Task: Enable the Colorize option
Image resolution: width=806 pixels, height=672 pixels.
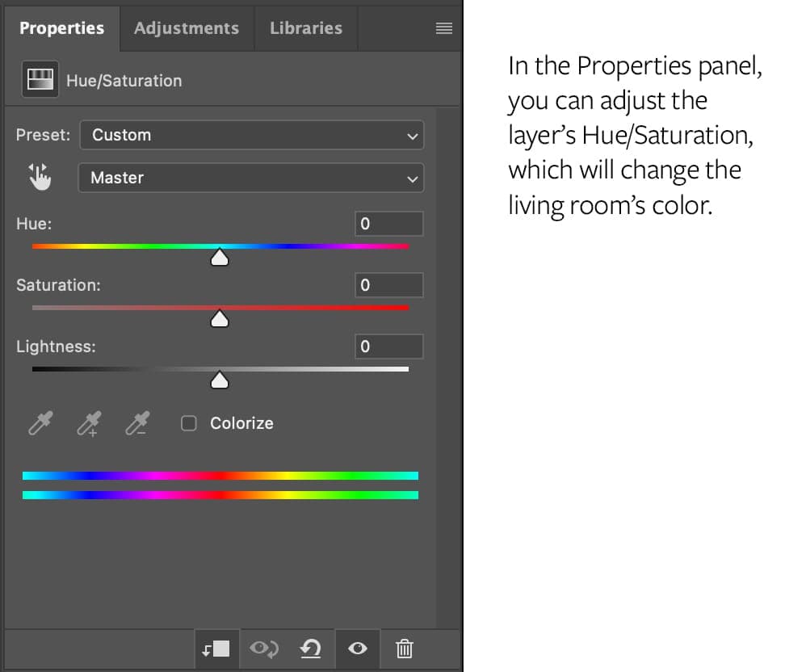Action: (188, 422)
